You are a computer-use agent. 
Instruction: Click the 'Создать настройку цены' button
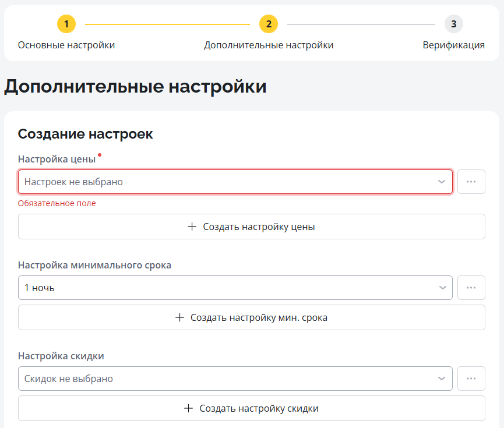pyautogui.click(x=252, y=227)
